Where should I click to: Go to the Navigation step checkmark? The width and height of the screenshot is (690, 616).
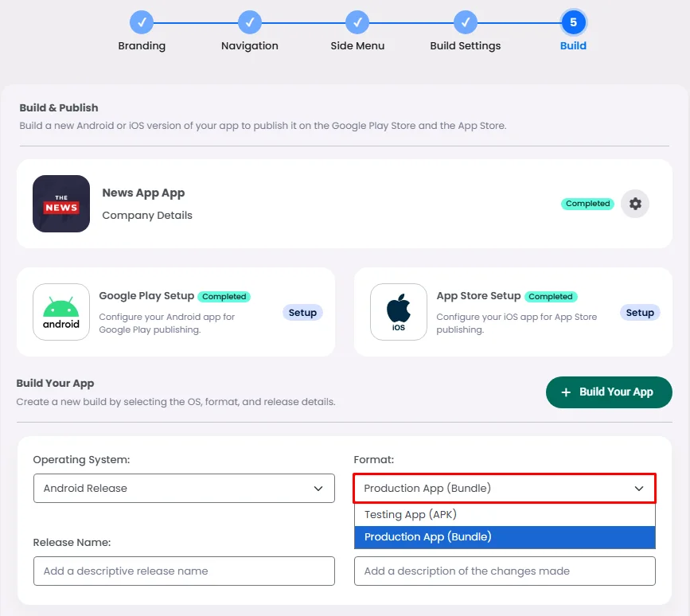coord(250,22)
